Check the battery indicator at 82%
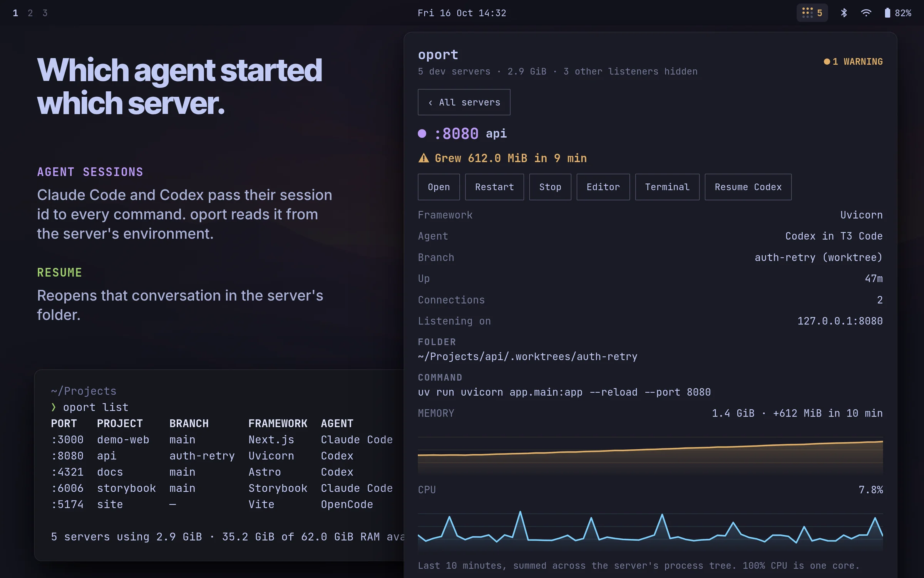 [898, 13]
